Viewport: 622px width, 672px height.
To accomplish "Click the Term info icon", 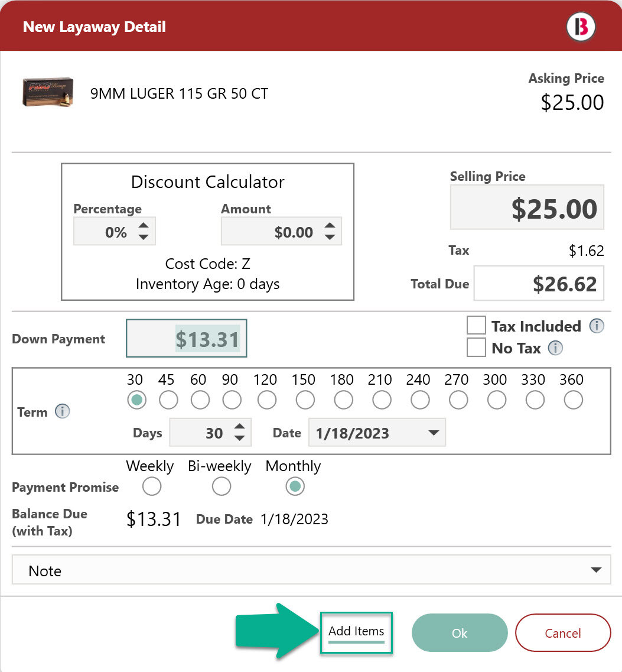I will 62,411.
